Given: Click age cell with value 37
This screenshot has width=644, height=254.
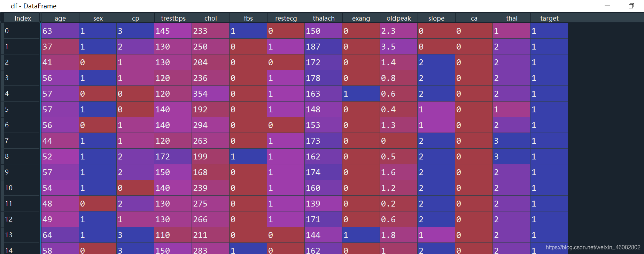Looking at the screenshot, I should [x=60, y=46].
